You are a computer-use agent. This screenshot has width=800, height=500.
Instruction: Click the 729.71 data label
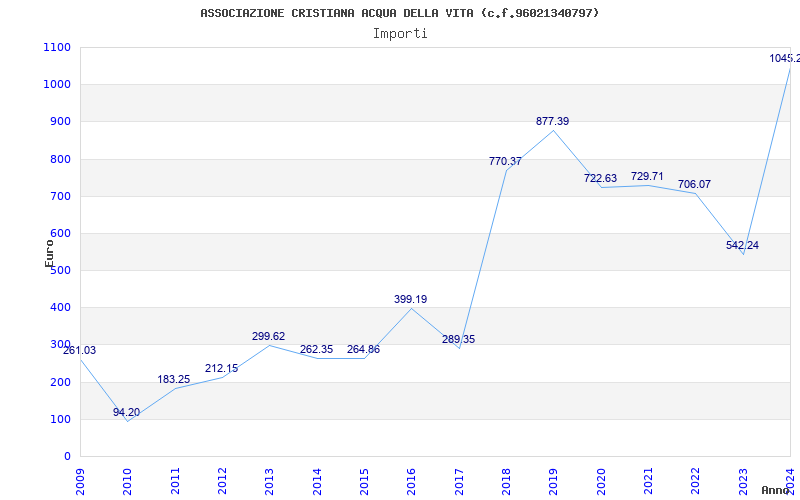click(647, 176)
